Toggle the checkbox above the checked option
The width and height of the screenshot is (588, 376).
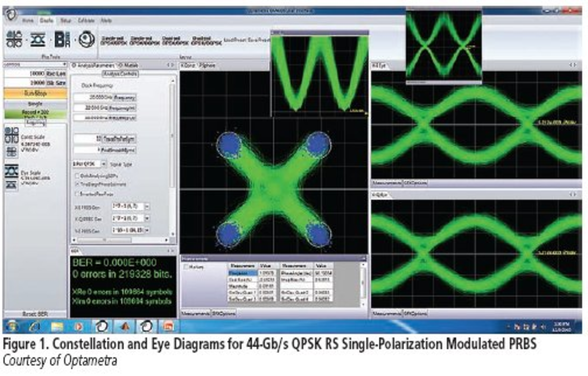coord(77,176)
